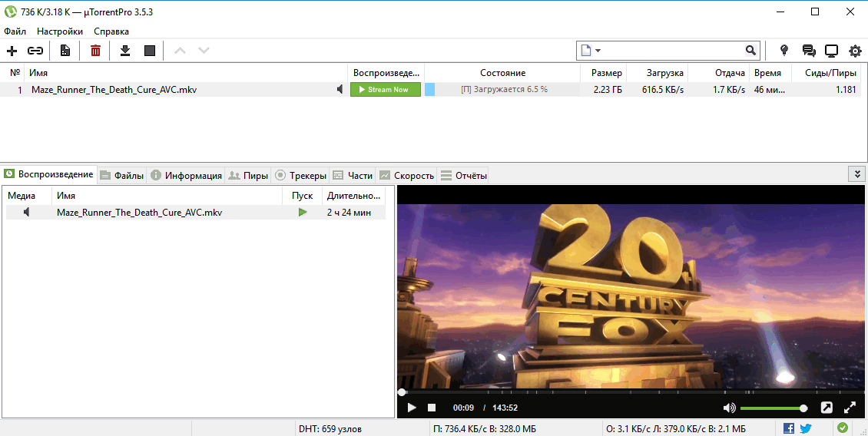Open the light bulb tips icon
Screen dimensions: 868x436
coord(784,51)
